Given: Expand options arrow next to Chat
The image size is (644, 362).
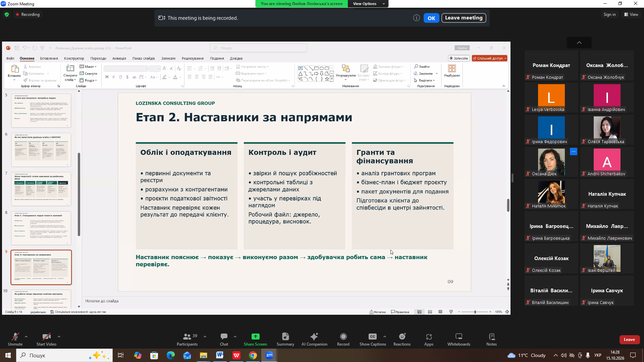Looking at the screenshot, I should point(235,337).
